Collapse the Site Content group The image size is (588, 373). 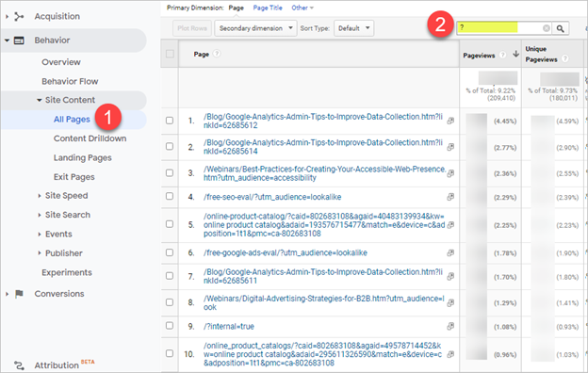(39, 100)
